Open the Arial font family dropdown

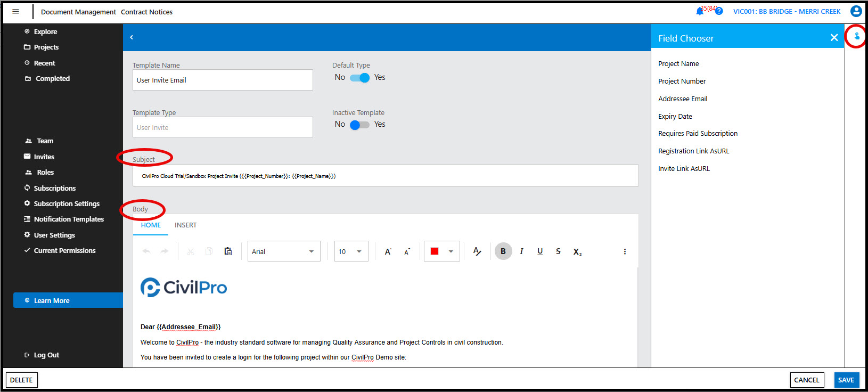coord(284,251)
